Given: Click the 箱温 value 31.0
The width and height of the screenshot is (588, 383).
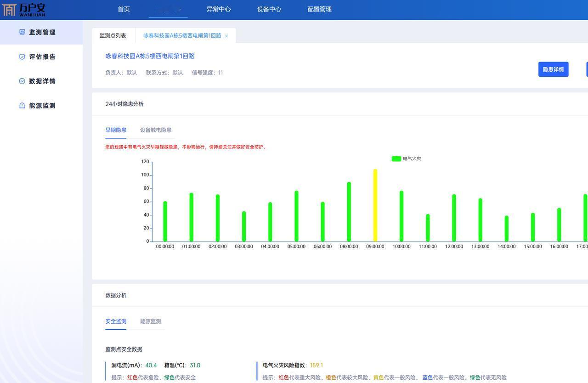Looking at the screenshot, I should coord(195,366).
